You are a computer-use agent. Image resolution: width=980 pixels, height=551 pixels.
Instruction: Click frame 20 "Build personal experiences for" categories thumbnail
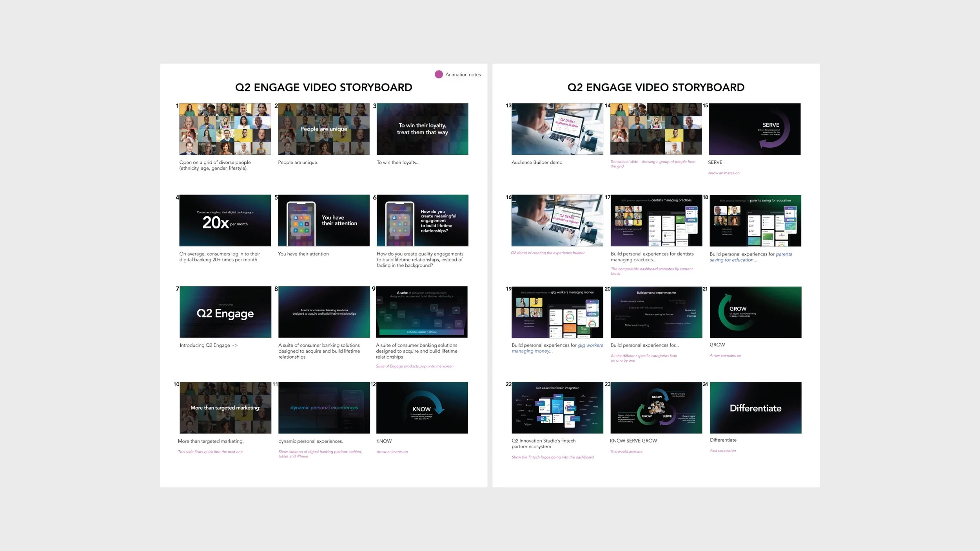click(x=657, y=312)
